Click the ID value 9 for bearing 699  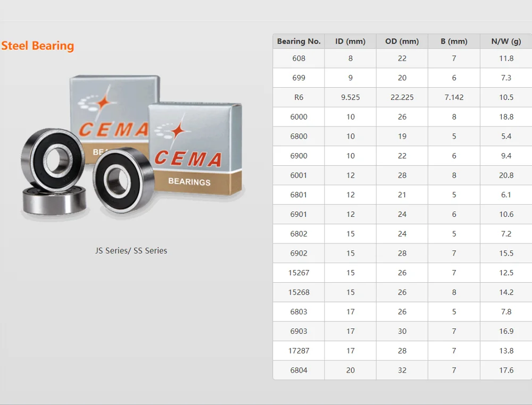pos(350,78)
